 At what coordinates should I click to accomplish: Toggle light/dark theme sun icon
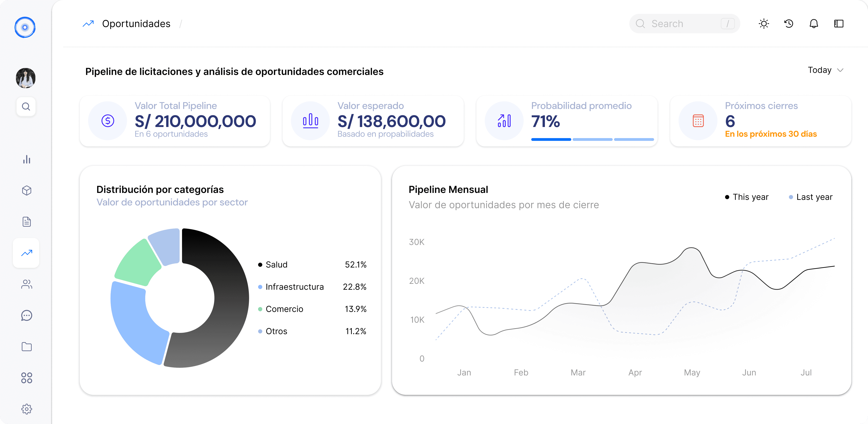(x=763, y=24)
